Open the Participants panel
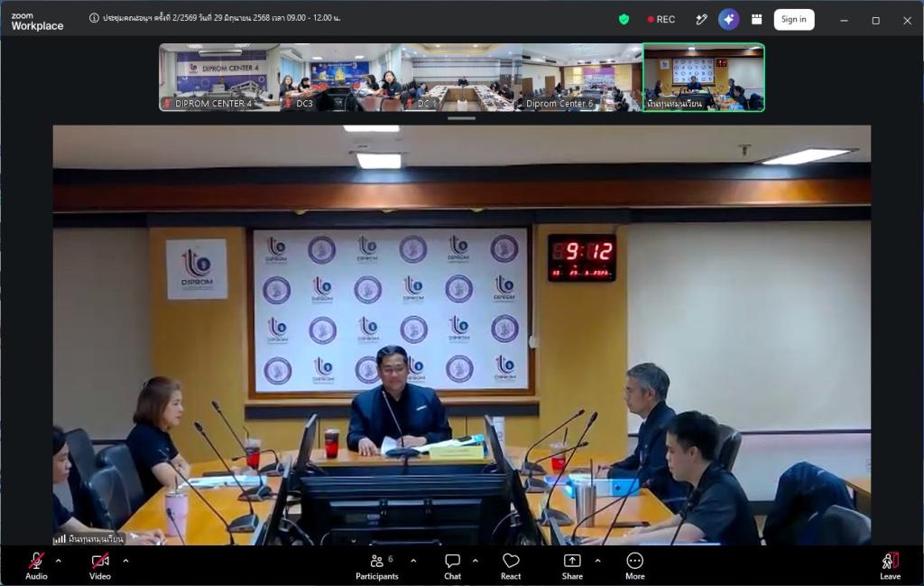The height and width of the screenshot is (586, 924). point(377,566)
